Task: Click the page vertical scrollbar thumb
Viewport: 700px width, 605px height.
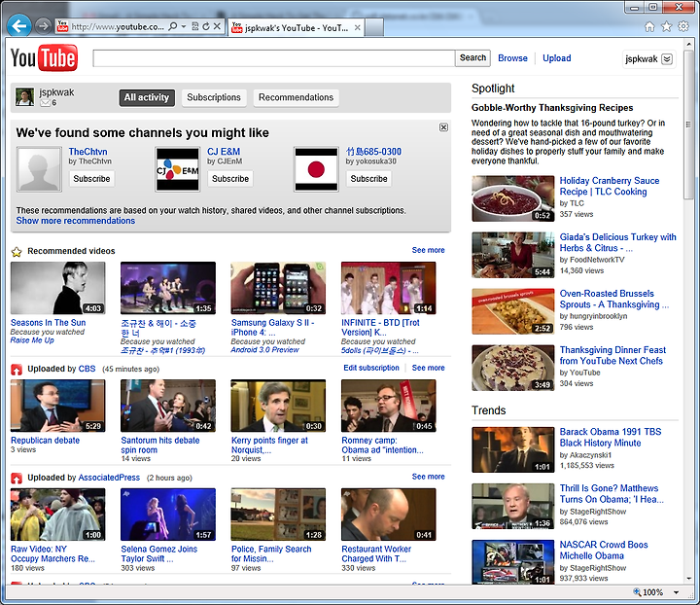Action: (688, 125)
